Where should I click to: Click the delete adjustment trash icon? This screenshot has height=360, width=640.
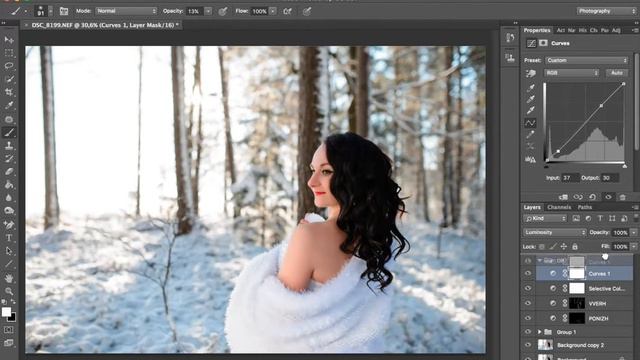[622, 197]
